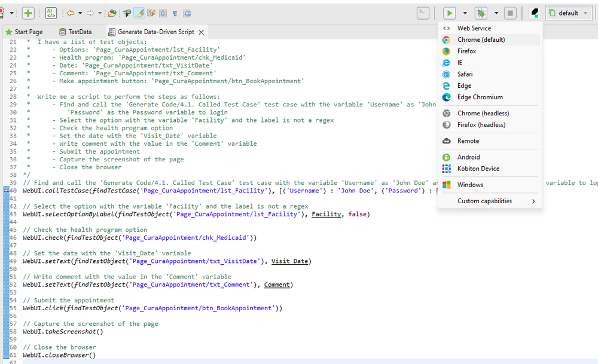
Task: Click the open folder toolbar icon
Action: click(x=112, y=13)
